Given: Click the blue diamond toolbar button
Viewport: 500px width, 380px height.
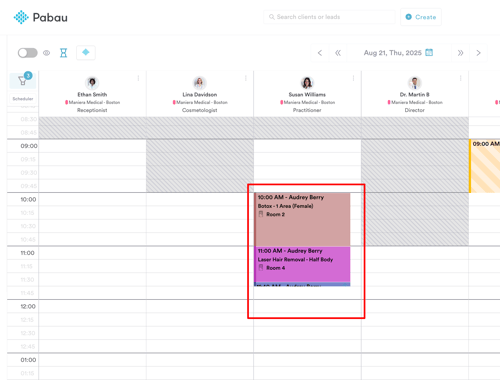Looking at the screenshot, I should pos(86,52).
